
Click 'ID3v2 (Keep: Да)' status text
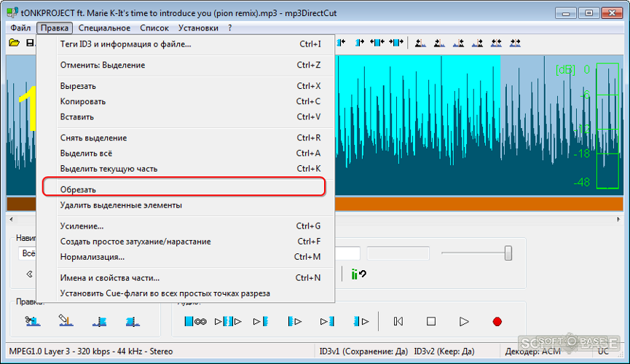coord(444,352)
